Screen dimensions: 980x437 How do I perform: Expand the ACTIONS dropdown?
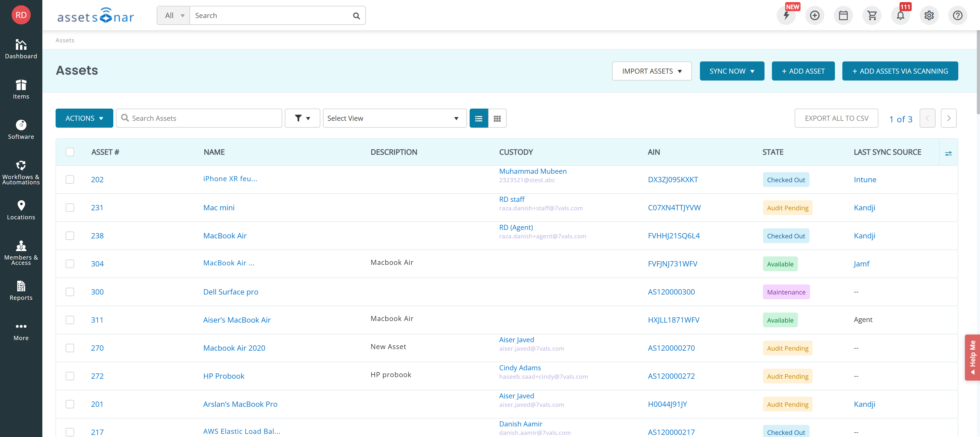pos(84,118)
